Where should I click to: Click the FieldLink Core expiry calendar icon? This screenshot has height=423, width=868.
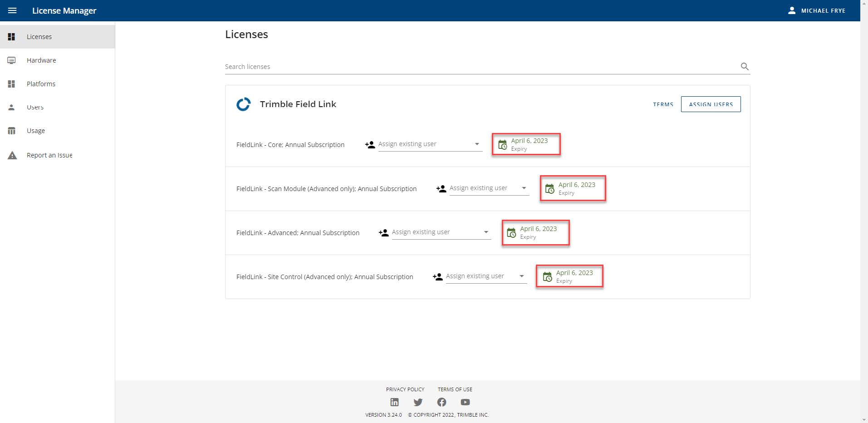click(x=502, y=144)
